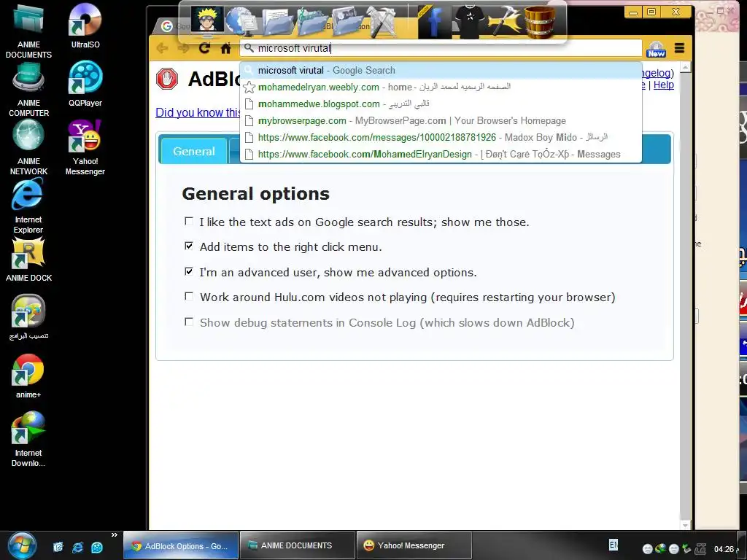Uncheck the advanced user options checkbox

pyautogui.click(x=189, y=271)
